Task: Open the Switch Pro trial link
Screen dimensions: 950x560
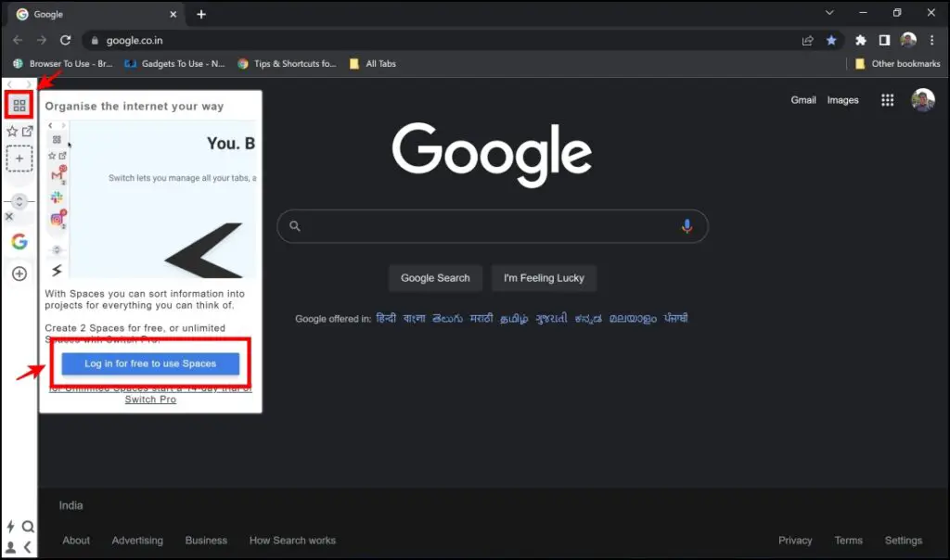Action: [x=150, y=399]
